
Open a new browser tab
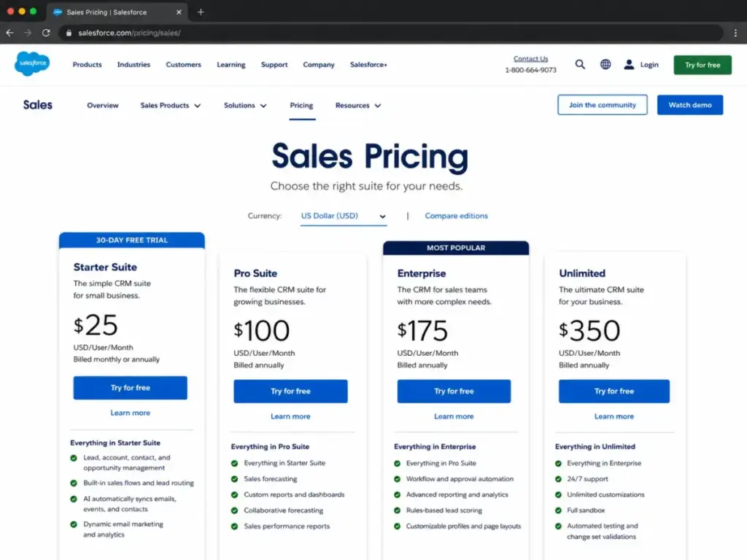(201, 12)
